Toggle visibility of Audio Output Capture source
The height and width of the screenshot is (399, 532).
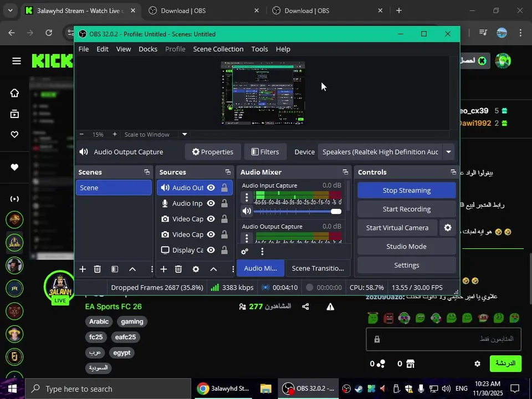[211, 188]
